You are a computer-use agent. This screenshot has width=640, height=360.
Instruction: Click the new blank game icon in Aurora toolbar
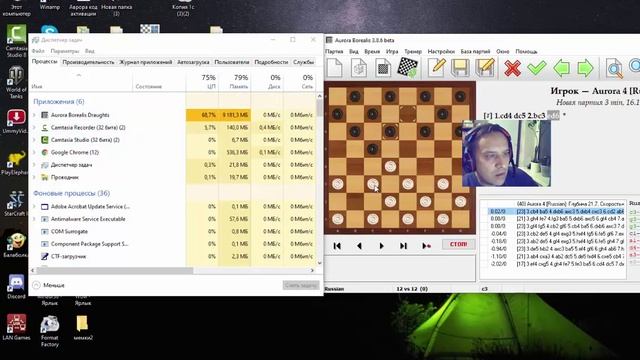[x=334, y=68]
